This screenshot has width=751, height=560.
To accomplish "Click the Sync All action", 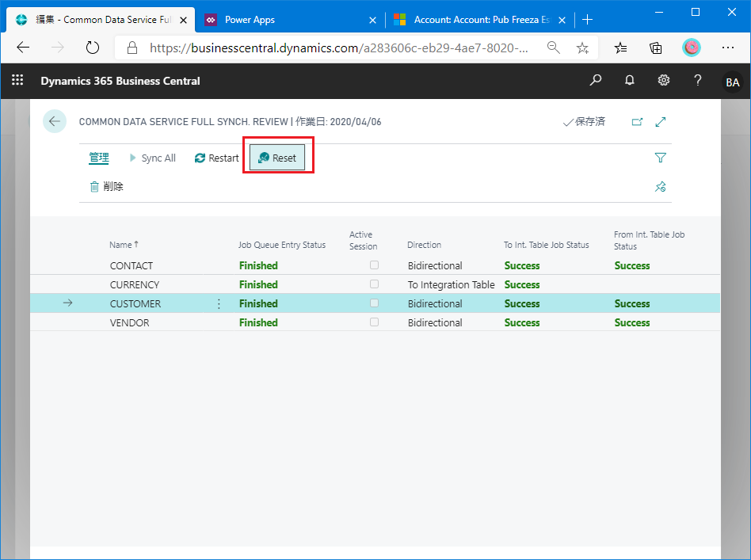I will click(152, 158).
